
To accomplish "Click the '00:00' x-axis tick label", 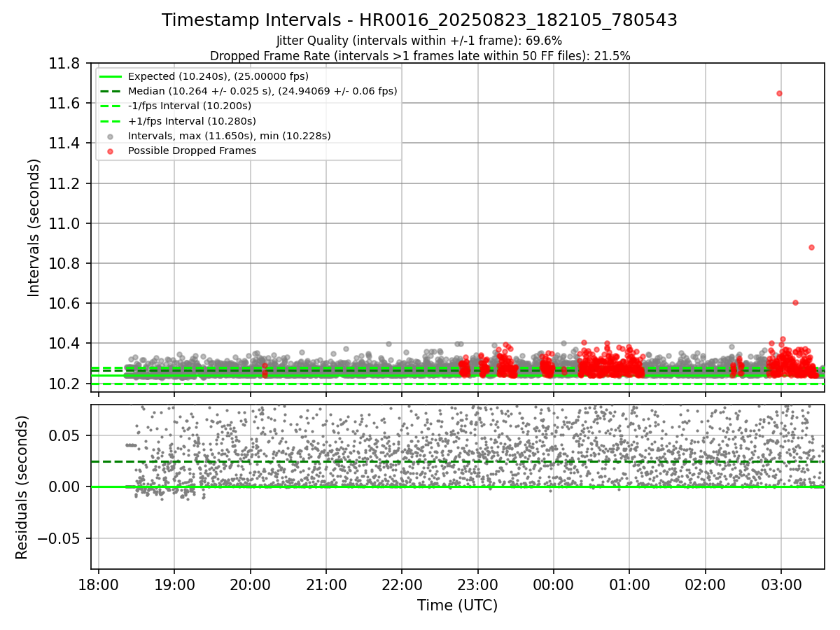I will click(554, 585).
